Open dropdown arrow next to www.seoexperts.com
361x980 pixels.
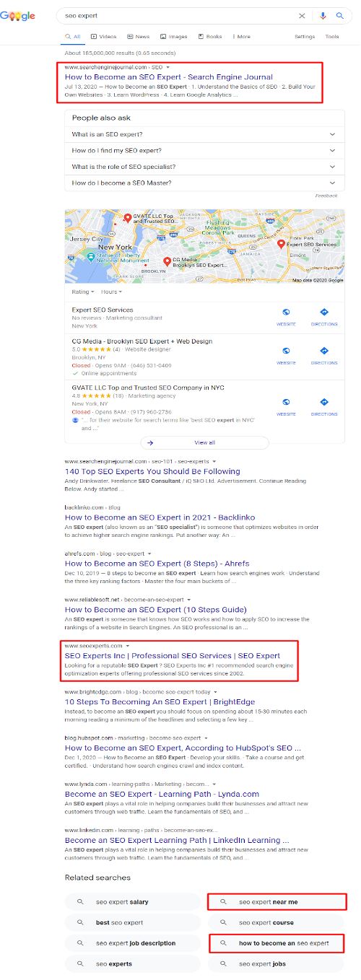127,645
